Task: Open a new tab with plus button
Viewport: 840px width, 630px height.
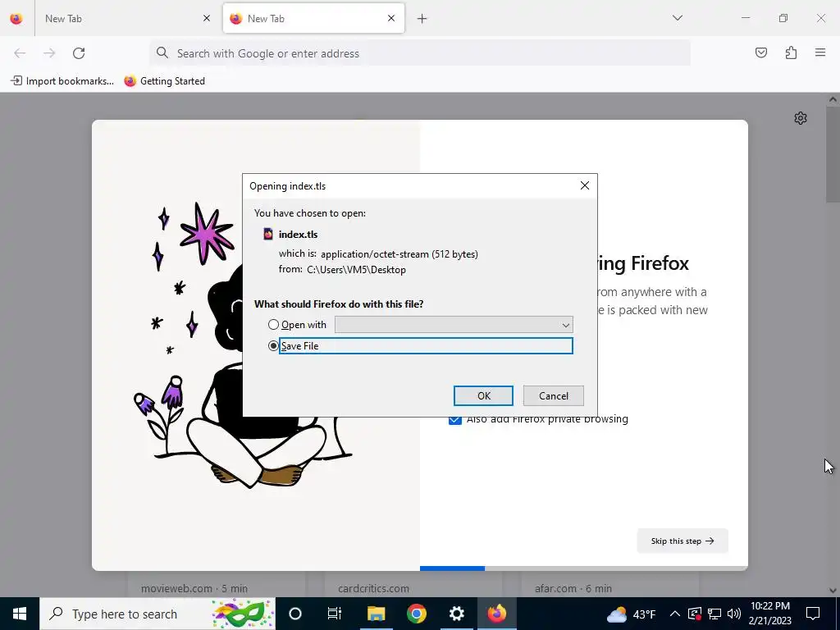Action: pyautogui.click(x=422, y=19)
